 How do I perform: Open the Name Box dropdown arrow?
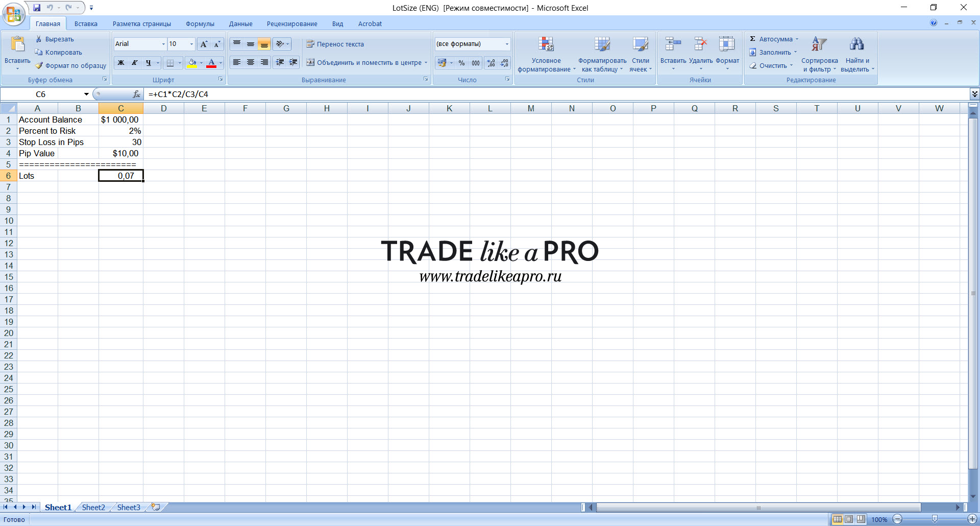point(86,94)
